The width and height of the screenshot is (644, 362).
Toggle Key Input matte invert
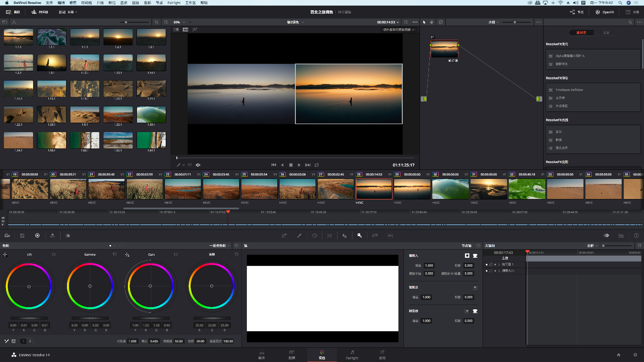[x=467, y=256]
